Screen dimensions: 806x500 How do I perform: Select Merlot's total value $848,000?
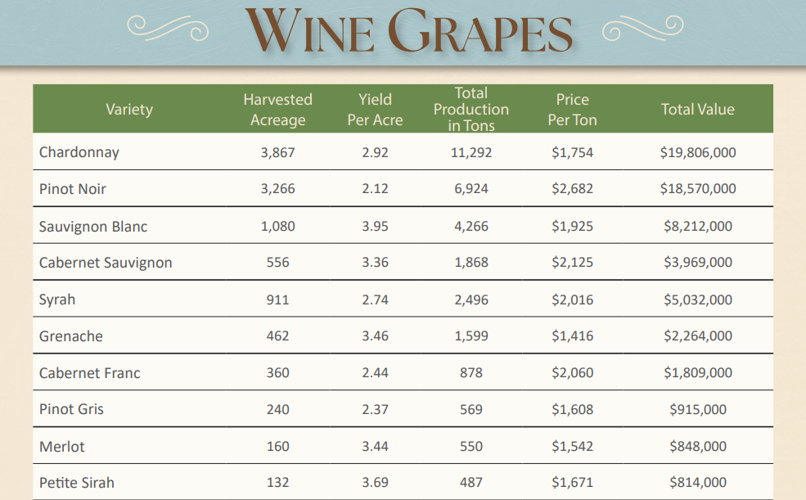(697, 446)
